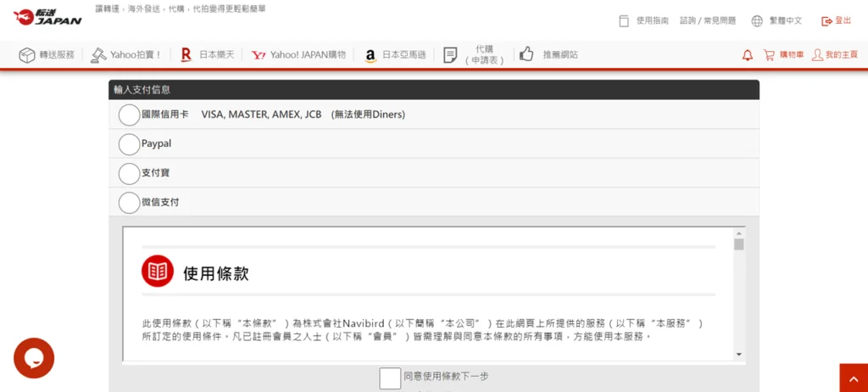The width and height of the screenshot is (868, 392).
Task: Open 代購（申請表）menu item
Action: point(484,55)
